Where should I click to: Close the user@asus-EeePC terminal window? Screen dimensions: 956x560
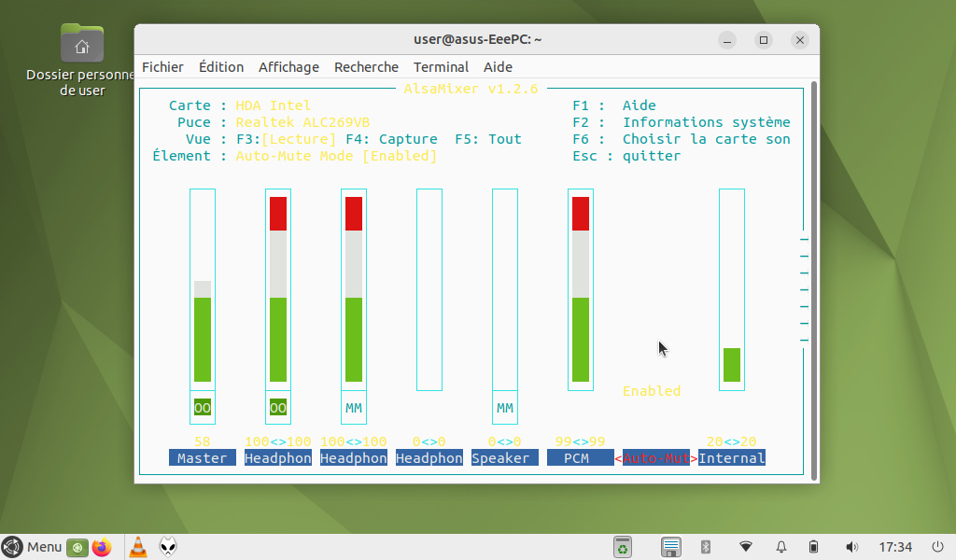pyautogui.click(x=800, y=40)
